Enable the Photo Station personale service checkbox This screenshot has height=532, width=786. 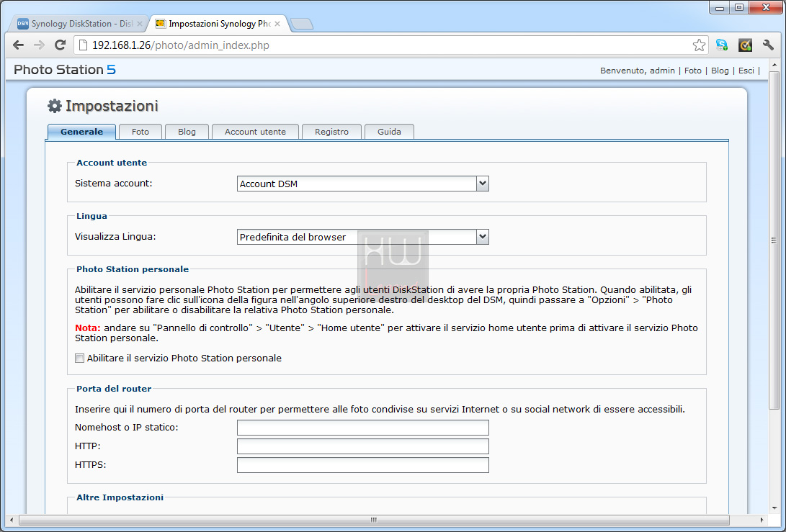[x=80, y=359]
